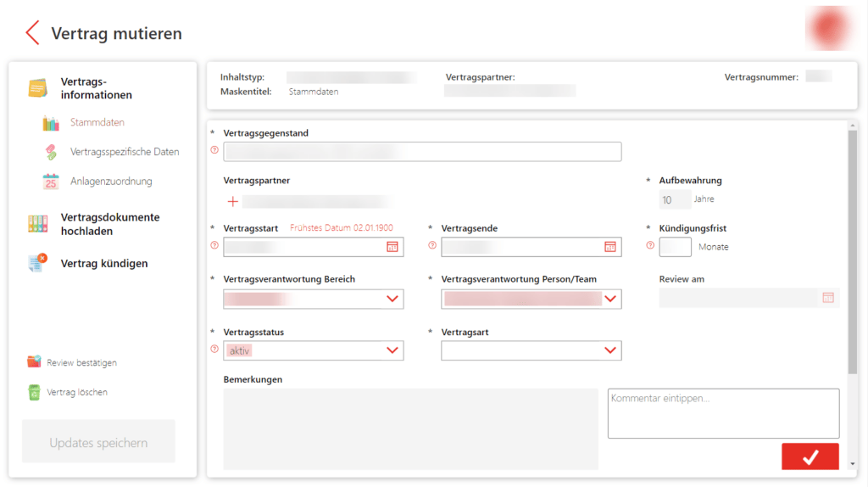
Task: Click the Aufbewahrung Jahre field
Action: click(x=675, y=199)
